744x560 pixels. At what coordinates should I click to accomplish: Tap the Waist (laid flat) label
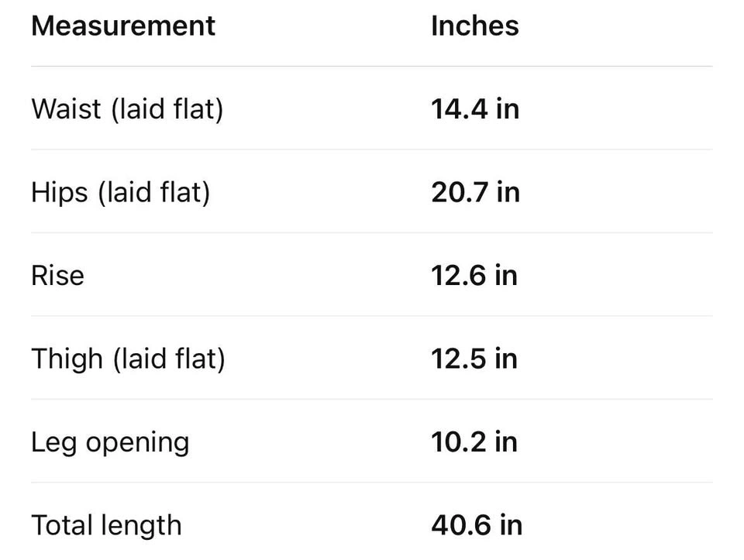coord(127,109)
